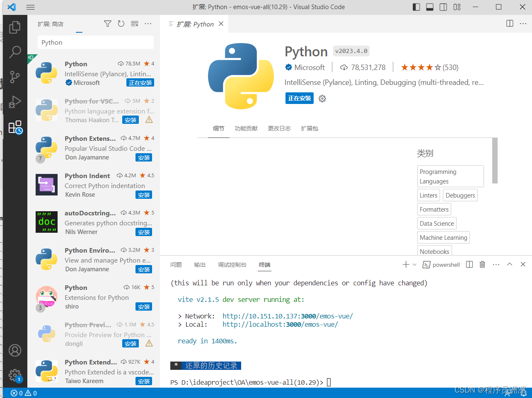Open Source Control view
The height and width of the screenshot is (398, 532).
click(15, 77)
